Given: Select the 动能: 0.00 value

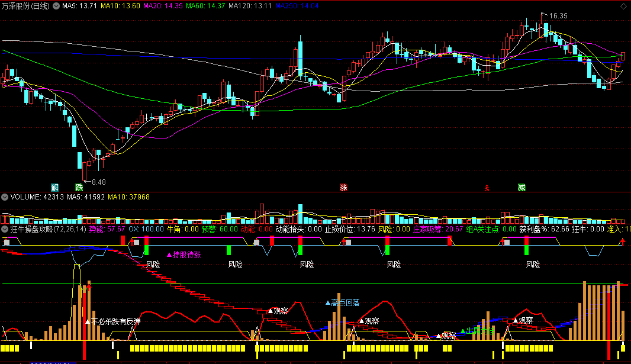Looking at the screenshot, I should click(x=257, y=229).
